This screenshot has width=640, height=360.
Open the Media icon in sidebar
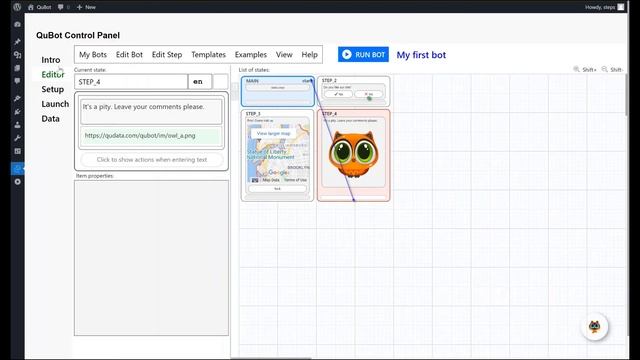click(x=17, y=55)
